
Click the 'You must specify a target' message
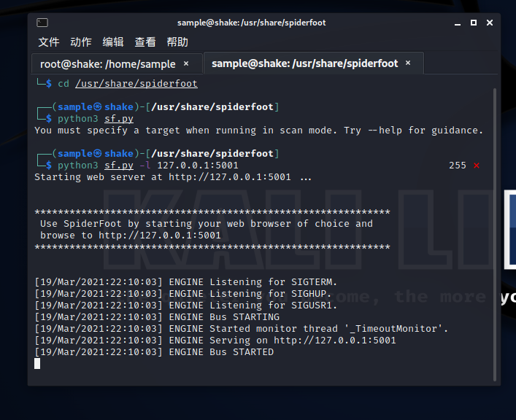pos(258,131)
